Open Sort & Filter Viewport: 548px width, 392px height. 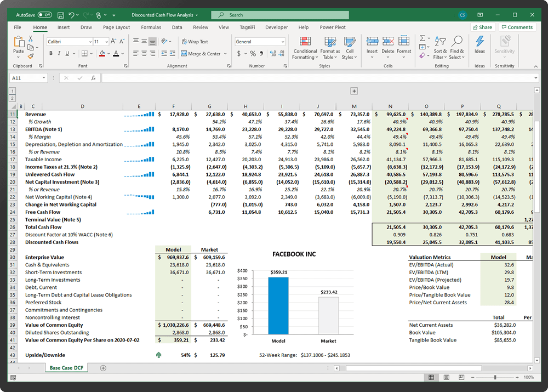pos(440,48)
